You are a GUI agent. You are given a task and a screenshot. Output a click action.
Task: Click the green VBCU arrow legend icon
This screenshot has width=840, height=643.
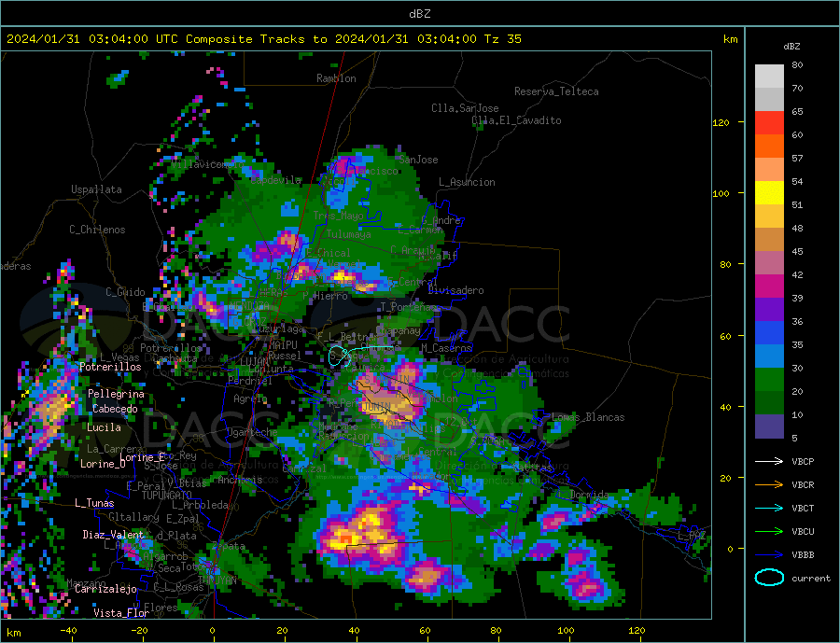point(769,532)
